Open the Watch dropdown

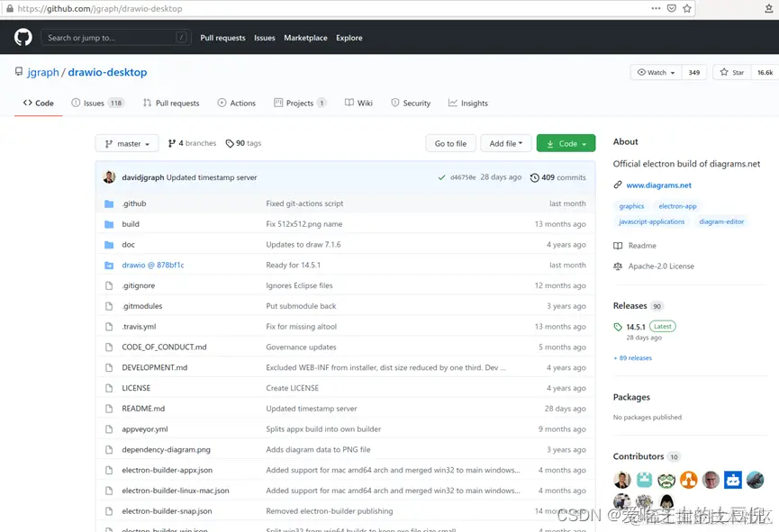pos(656,72)
